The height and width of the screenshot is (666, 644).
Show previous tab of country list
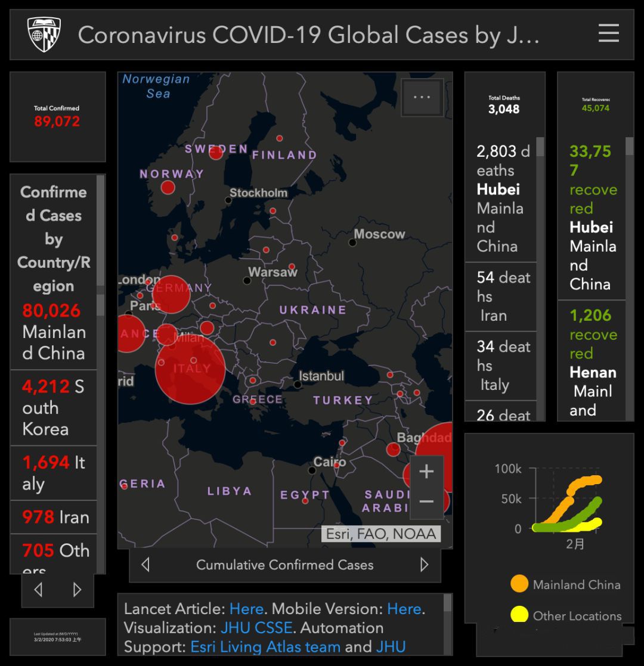pyautogui.click(x=38, y=590)
